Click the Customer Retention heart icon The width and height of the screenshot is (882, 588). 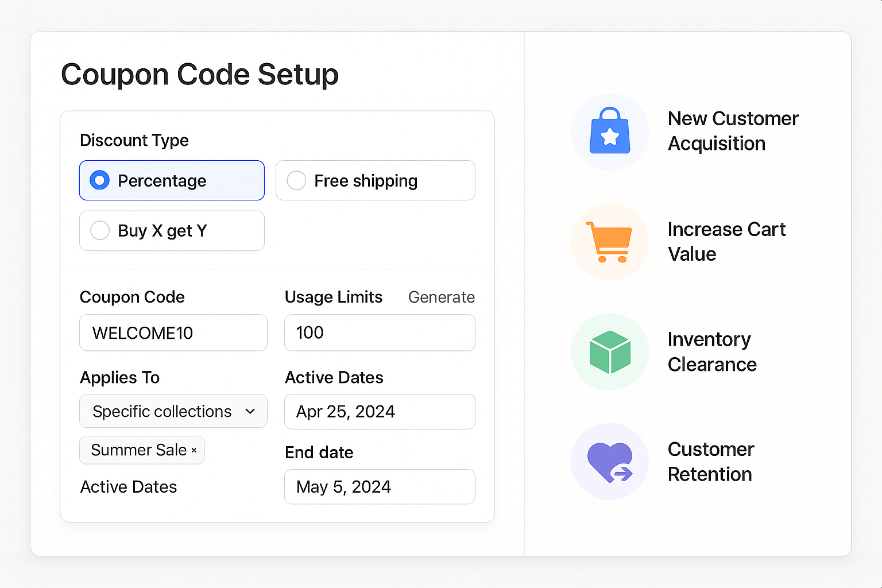click(x=610, y=461)
